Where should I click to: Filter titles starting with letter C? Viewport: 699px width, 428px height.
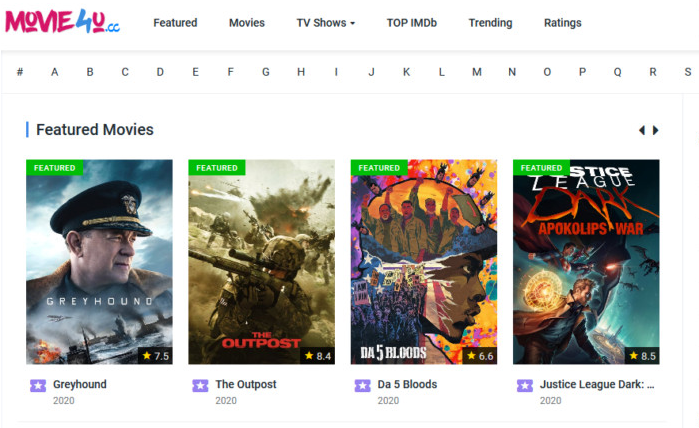125,72
